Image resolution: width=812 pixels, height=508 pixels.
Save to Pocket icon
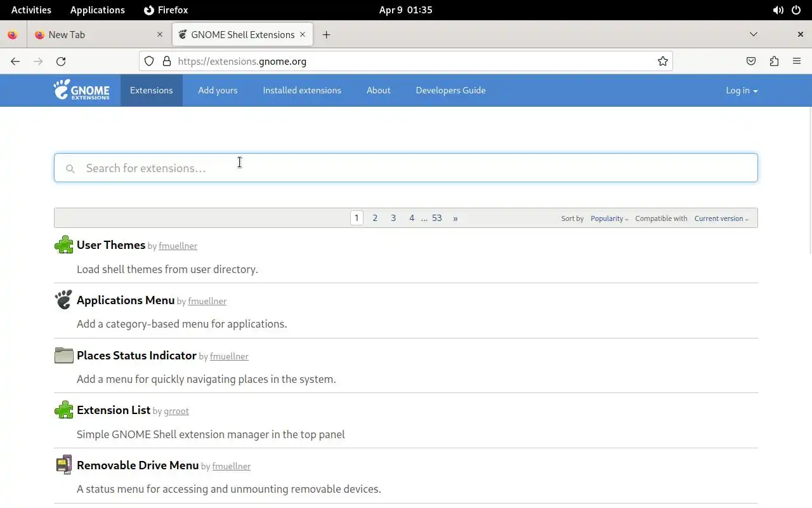point(751,61)
